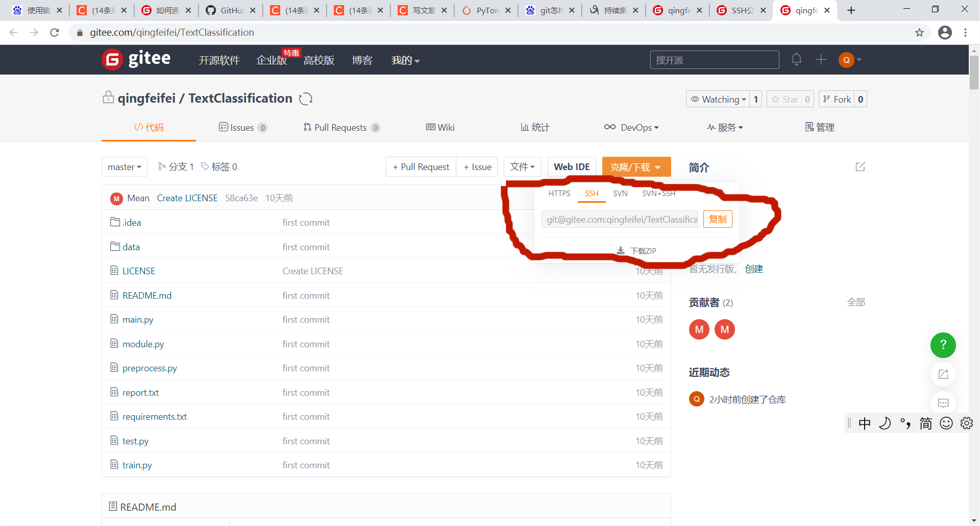Switch to the HTTPS tab in clone panel
Viewport: 980px width, 526px height.
coord(559,194)
